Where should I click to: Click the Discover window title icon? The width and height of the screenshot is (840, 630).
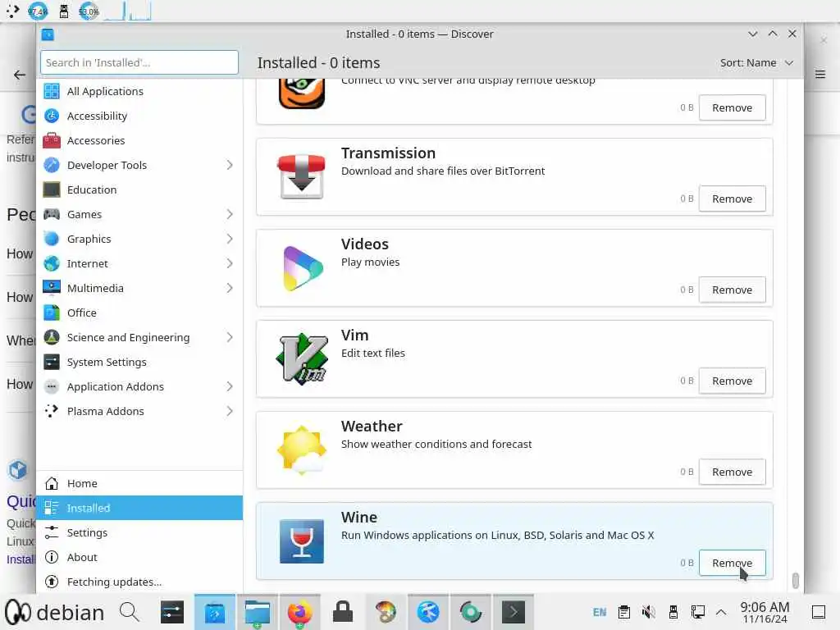click(48, 34)
